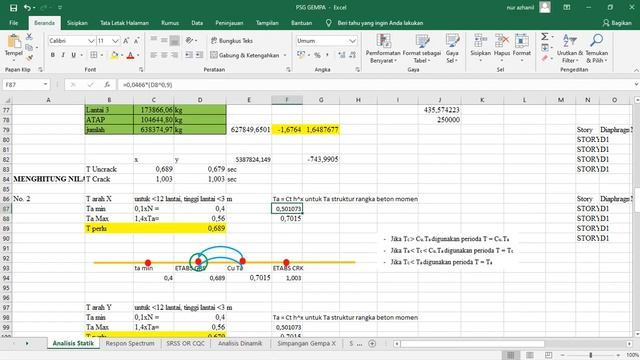Add a new sheet with plus icon
This screenshot has width=640, height=360.
[372, 344]
